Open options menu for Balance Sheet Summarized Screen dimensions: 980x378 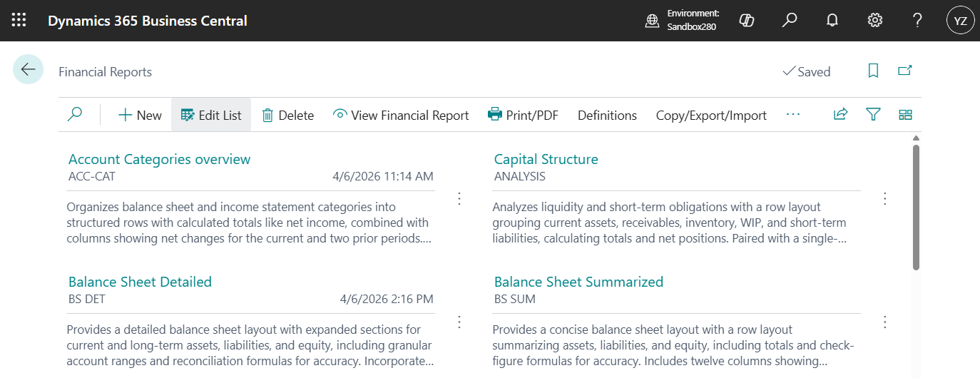[885, 322]
